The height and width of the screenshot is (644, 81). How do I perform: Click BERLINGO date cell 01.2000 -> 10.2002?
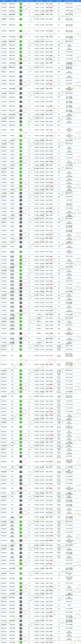tap(39, 125)
